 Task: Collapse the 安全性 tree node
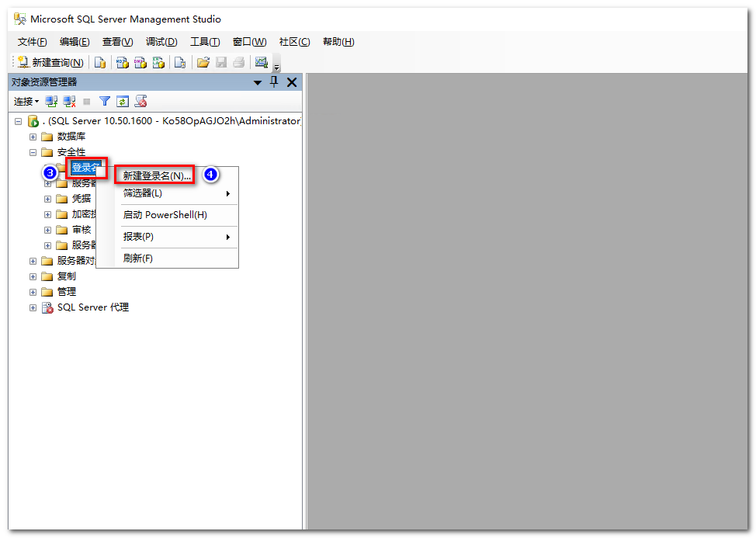pos(33,152)
